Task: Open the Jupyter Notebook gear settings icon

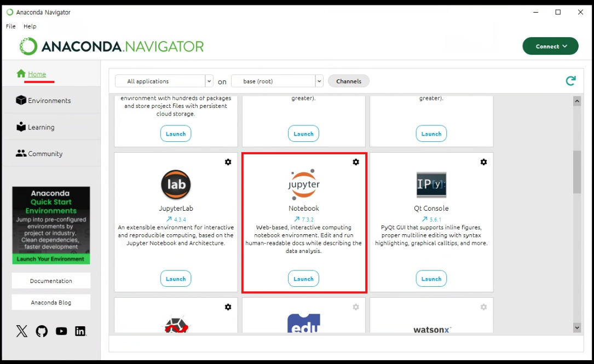Action: click(x=356, y=162)
